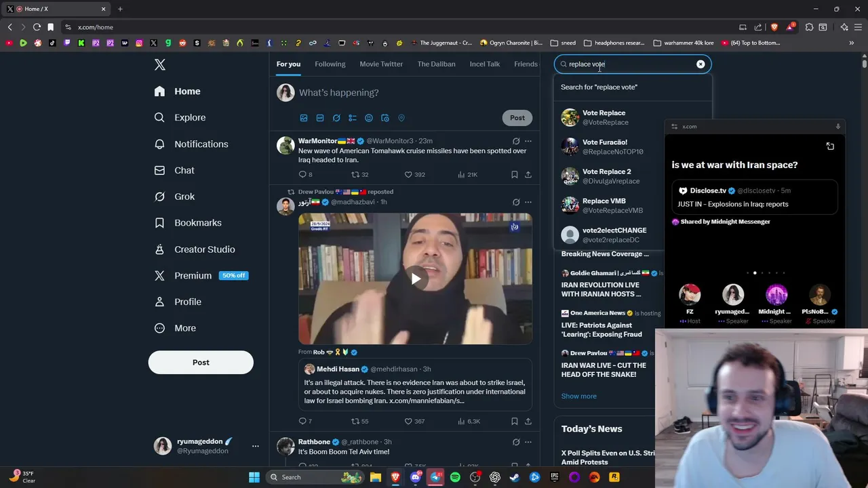Switch to the Friends tab
The width and height of the screenshot is (868, 488).
click(x=526, y=64)
